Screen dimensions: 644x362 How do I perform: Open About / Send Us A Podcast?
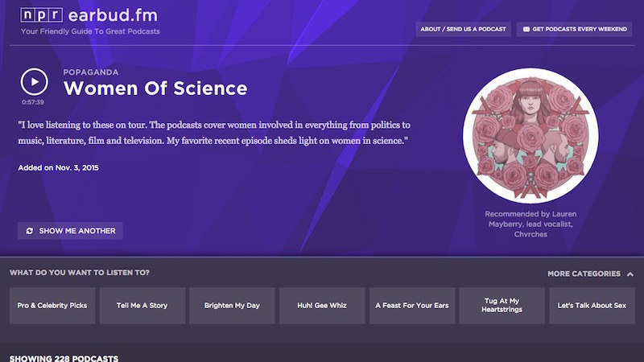coord(464,29)
